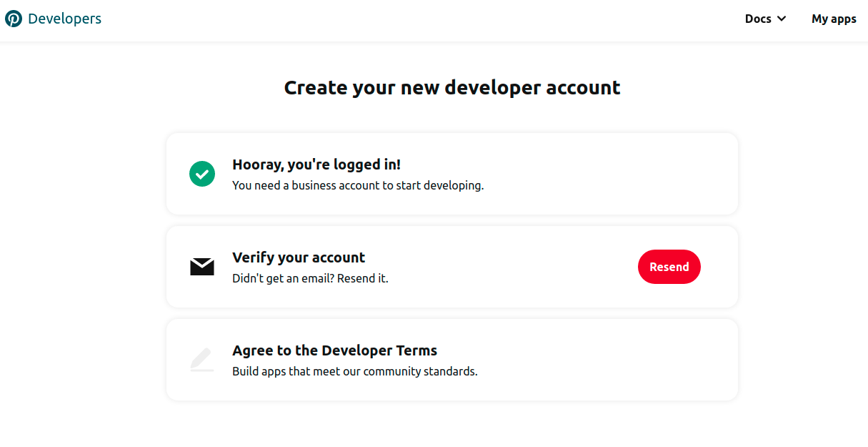
Task: Click 'Build apps that meet our community standards.'
Action: pos(354,372)
